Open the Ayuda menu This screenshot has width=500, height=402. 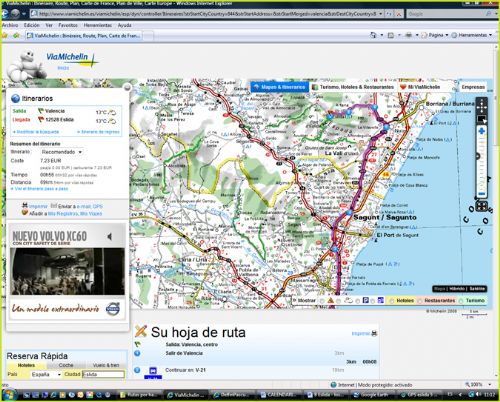point(125,25)
